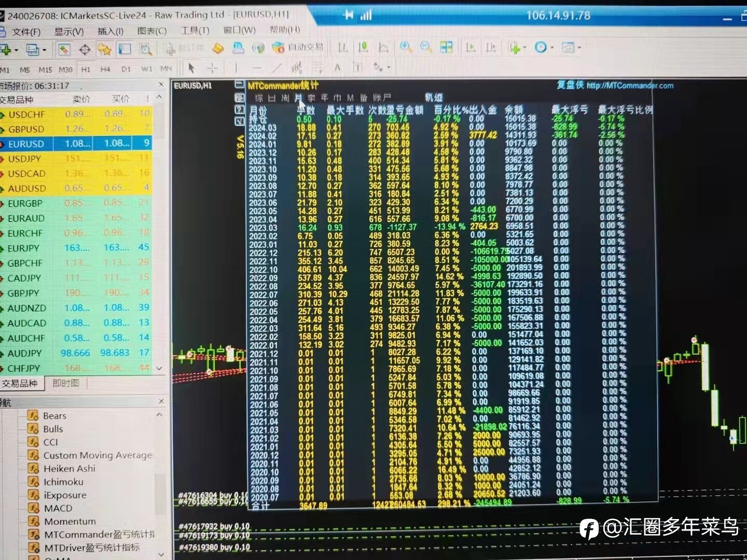Switch chart to line chart icon
The width and height of the screenshot is (747, 560).
[384, 48]
